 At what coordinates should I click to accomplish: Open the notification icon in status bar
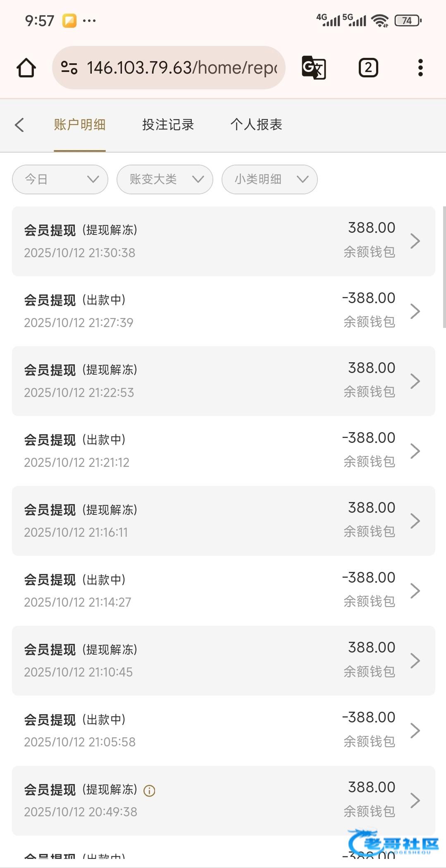(x=69, y=21)
